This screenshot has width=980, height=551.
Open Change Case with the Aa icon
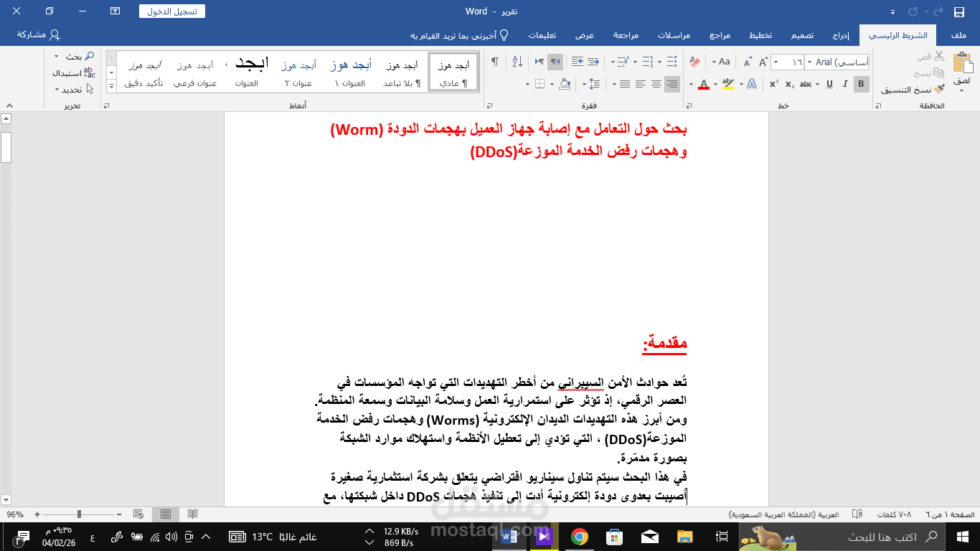tap(724, 62)
